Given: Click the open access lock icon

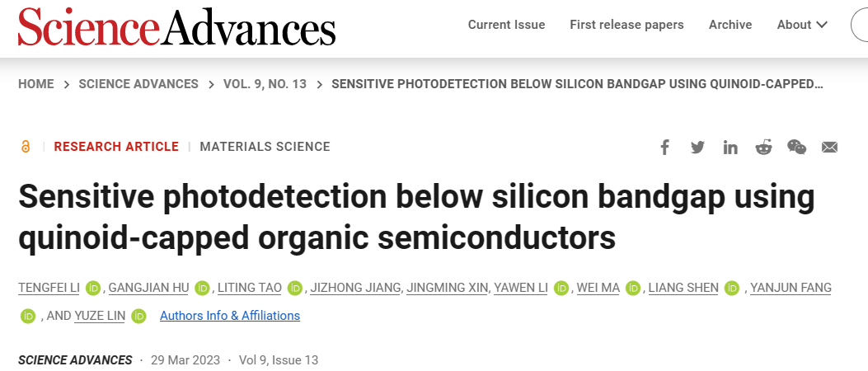Looking at the screenshot, I should tap(25, 147).
